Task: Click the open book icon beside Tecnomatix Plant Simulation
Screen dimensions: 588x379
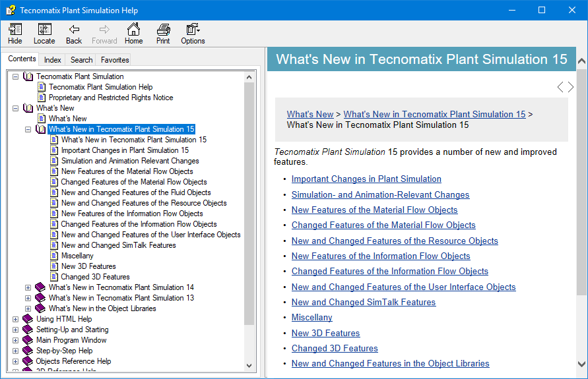Action: pos(28,76)
